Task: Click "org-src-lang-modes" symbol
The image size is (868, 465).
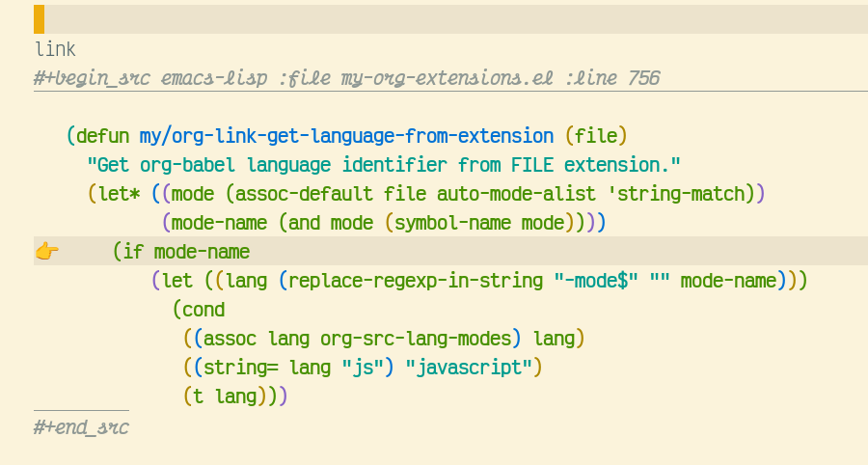Action: click(415, 339)
